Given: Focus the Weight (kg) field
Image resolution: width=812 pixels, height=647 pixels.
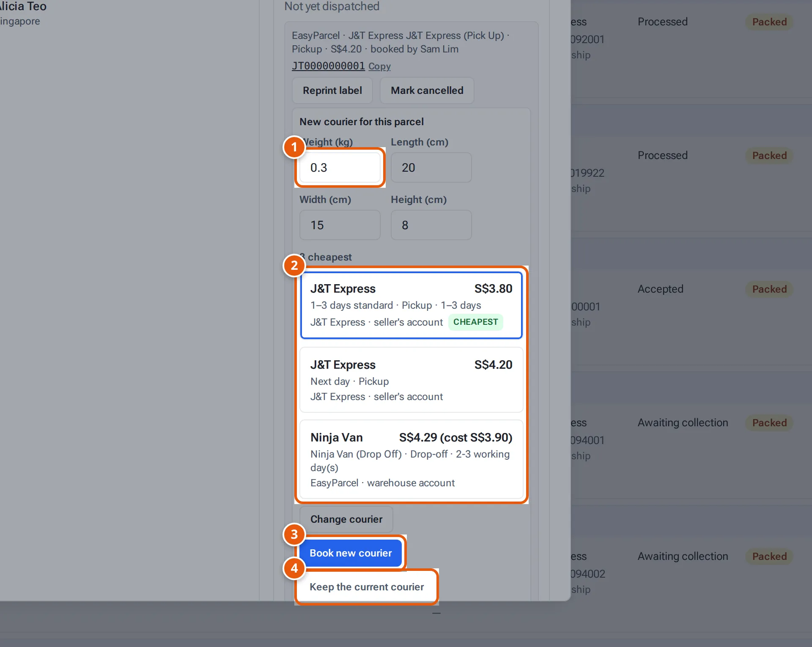Looking at the screenshot, I should coord(340,167).
